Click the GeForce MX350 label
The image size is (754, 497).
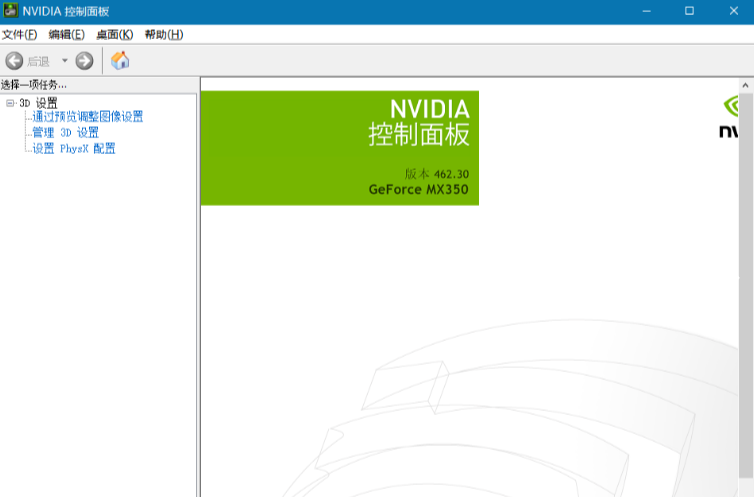pos(418,189)
